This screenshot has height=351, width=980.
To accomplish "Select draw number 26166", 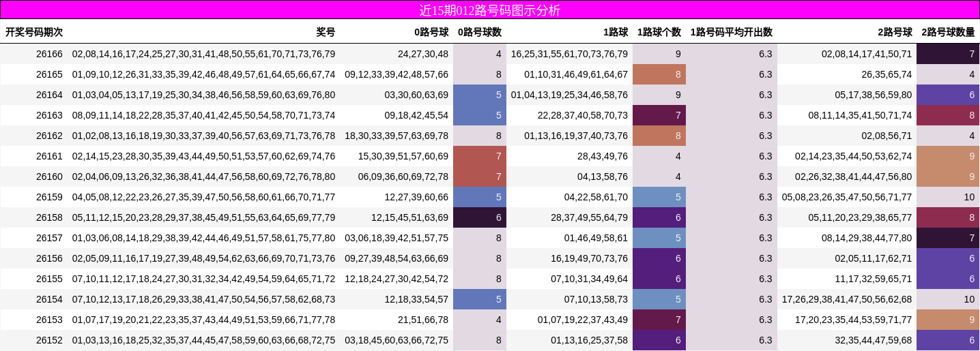I will (x=49, y=54).
